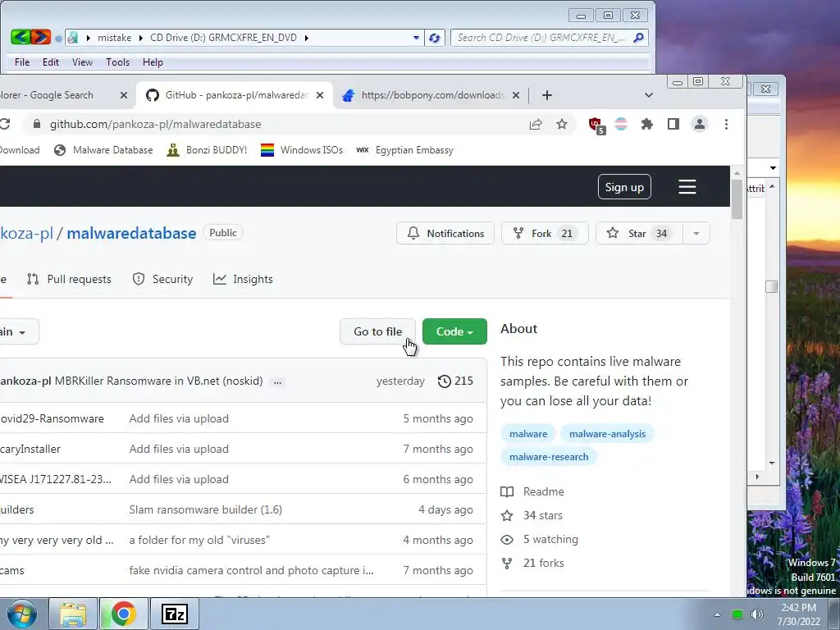Open the Readme link in About
The image size is (840, 630).
532,492
